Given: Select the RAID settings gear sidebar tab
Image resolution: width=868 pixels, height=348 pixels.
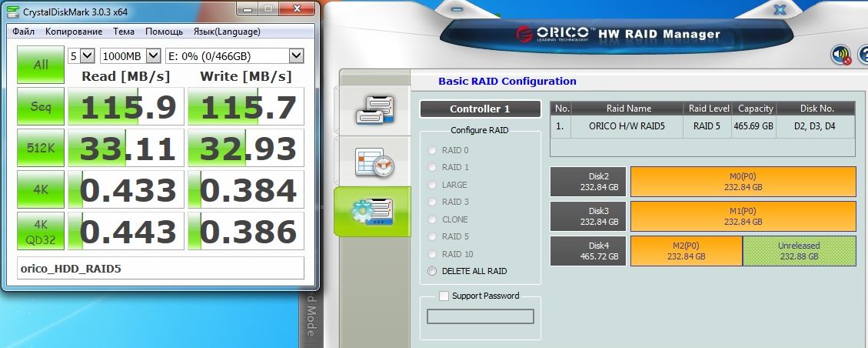Looking at the screenshot, I should pyautogui.click(x=374, y=211).
